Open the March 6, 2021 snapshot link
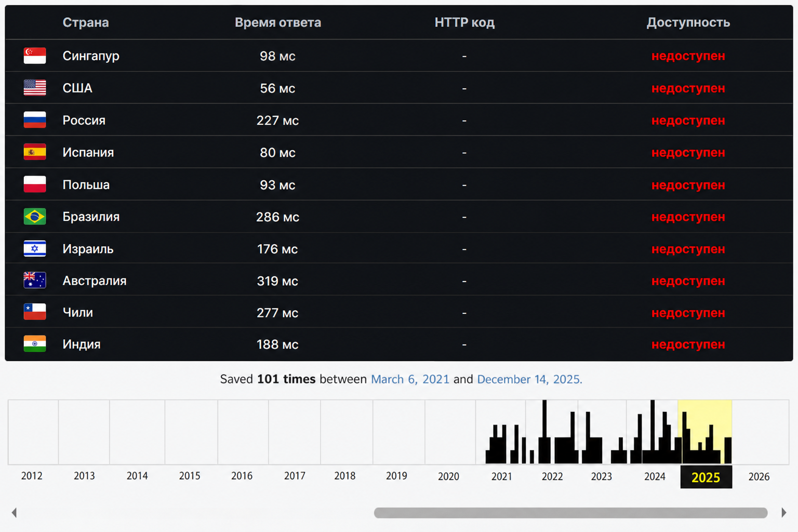The image size is (798, 532). pos(410,379)
